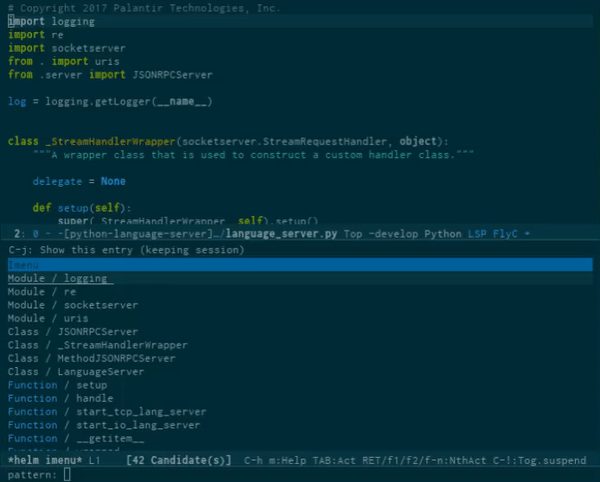Click 'JSONRPCServer' in the import statement
Viewport: 600px width, 482px height.
[172, 75]
